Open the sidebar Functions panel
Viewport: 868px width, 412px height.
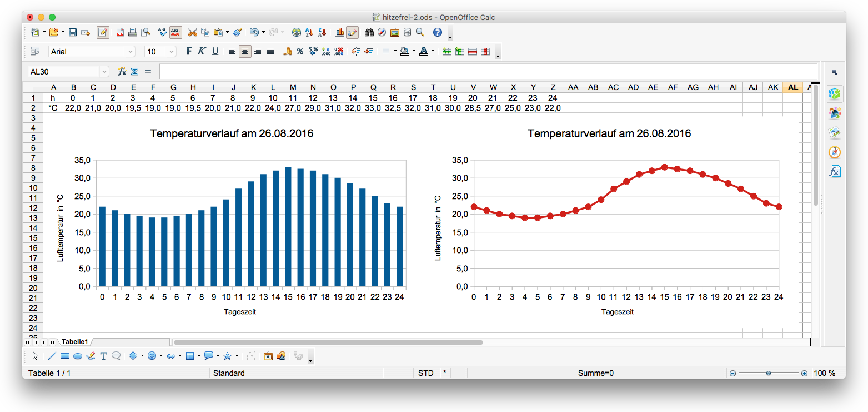(834, 171)
